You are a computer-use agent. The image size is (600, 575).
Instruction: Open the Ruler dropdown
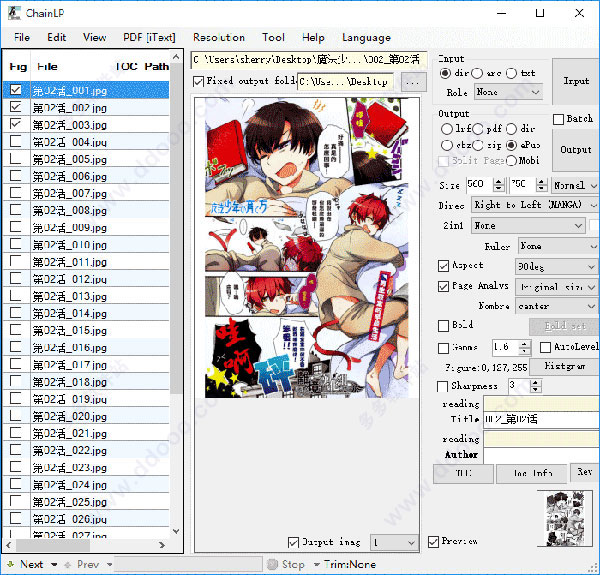pyautogui.click(x=558, y=246)
